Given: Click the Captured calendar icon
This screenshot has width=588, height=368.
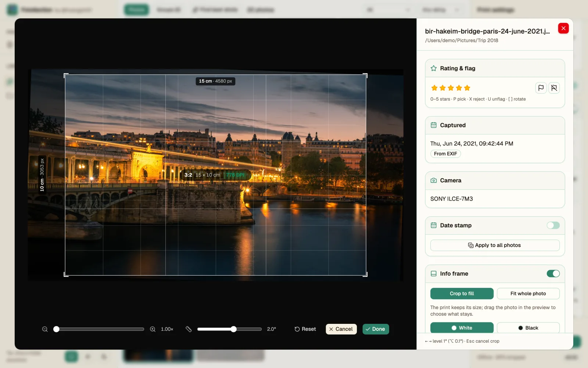Looking at the screenshot, I should 434,125.
